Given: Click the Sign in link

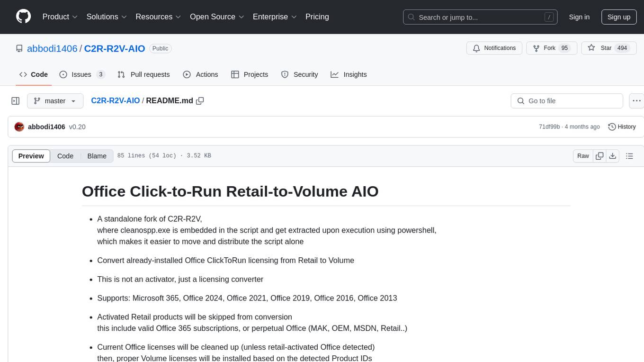Looking at the screenshot, I should [579, 17].
